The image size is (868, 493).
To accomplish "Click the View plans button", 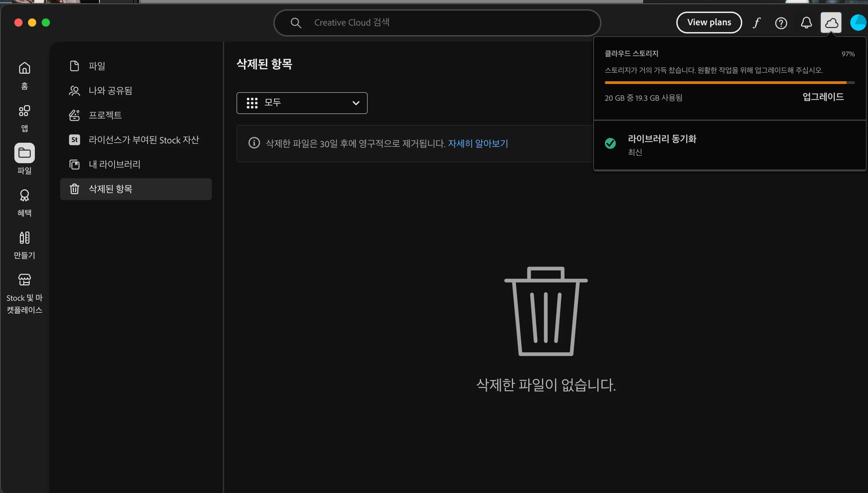I will click(x=709, y=23).
